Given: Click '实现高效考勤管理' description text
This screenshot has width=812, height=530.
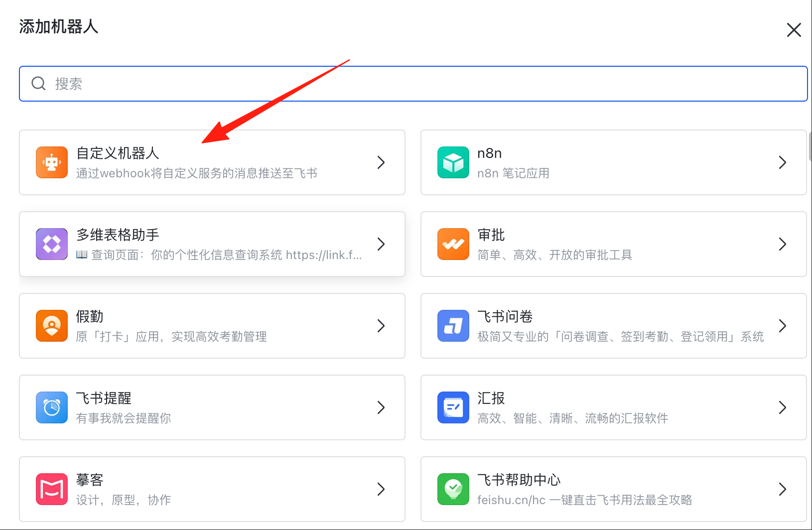Looking at the screenshot, I should pyautogui.click(x=219, y=337).
